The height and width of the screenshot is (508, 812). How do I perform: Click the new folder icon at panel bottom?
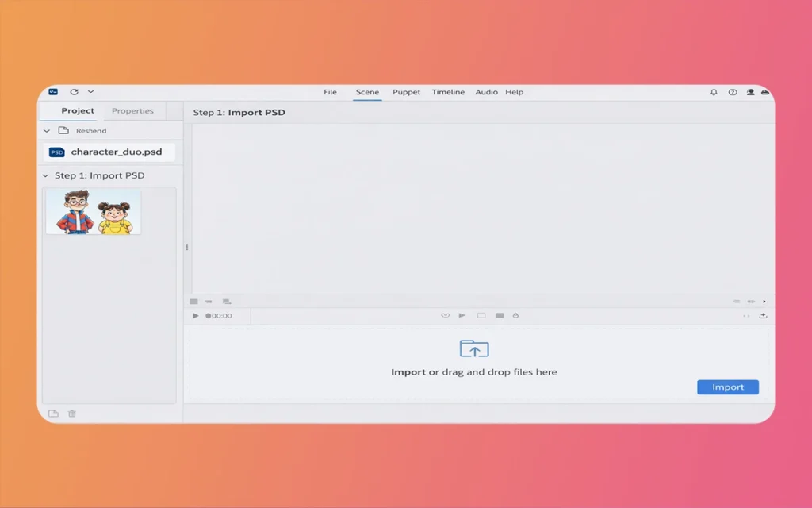click(53, 414)
